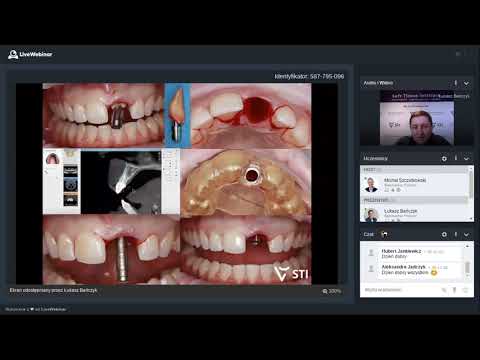This screenshot has width=480, height=360.
Task: Collapse the Audio i Wideo panel
Action: [466, 83]
